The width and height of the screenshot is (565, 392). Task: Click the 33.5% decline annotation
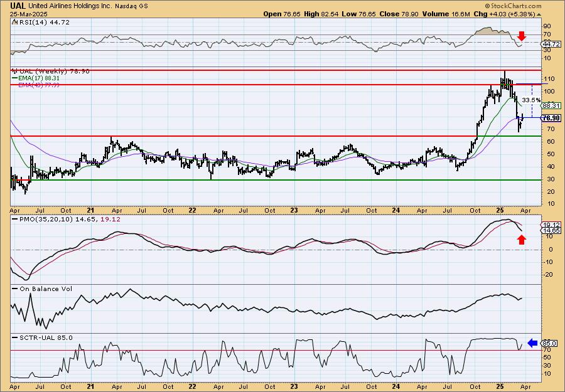click(x=531, y=100)
